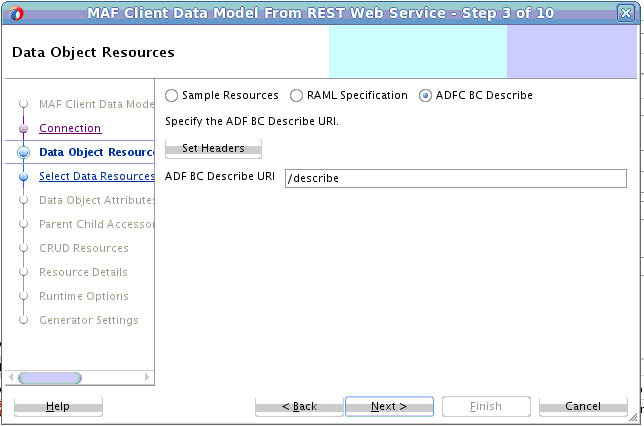Click the 'Data Object Attributes' step text
This screenshot has width=644, height=426.
click(x=97, y=200)
